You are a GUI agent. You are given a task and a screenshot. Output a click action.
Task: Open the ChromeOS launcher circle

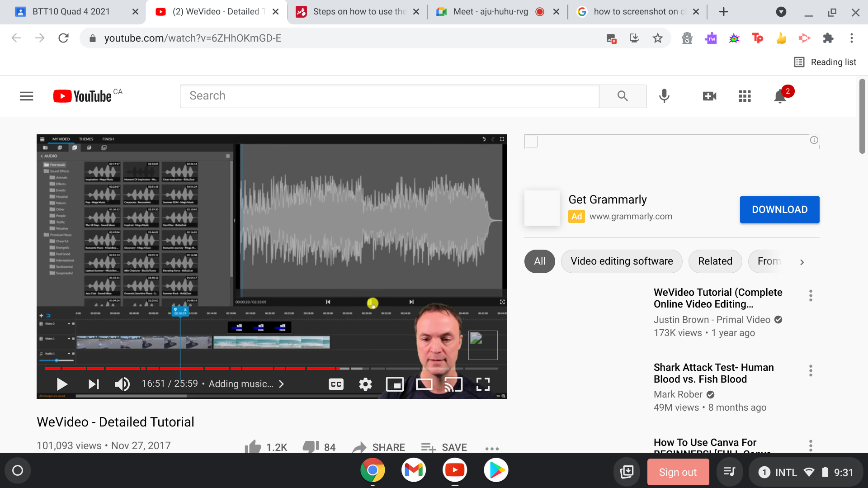click(18, 470)
